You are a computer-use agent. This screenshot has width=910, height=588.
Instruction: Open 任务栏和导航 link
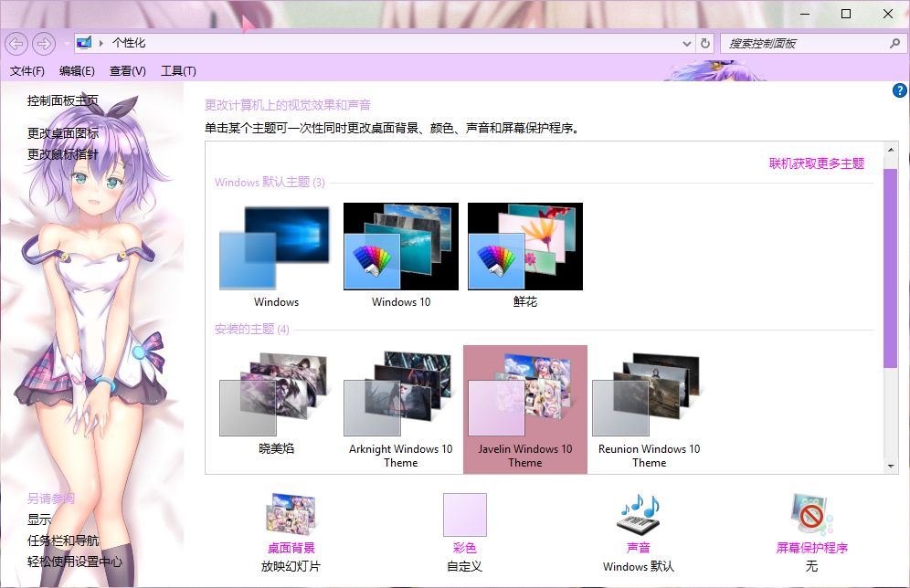point(63,541)
